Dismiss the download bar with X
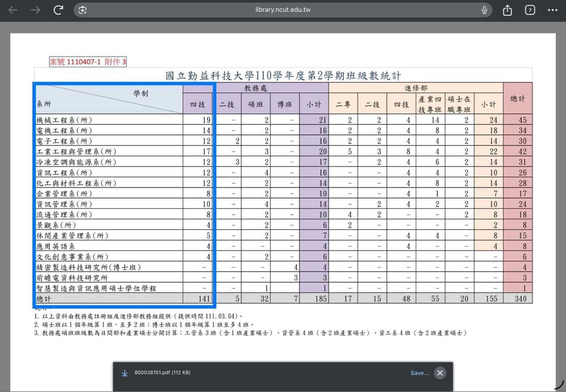The width and height of the screenshot is (566, 392). pos(439,373)
